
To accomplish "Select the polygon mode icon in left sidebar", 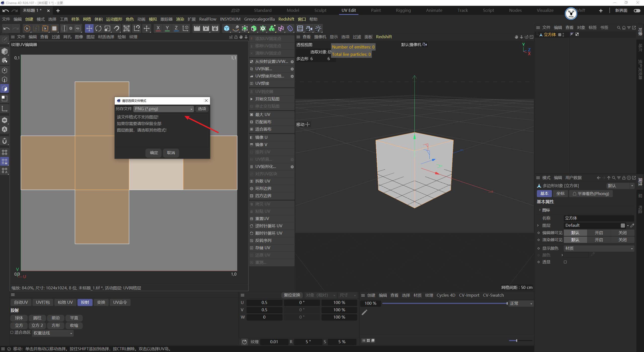I will click(x=5, y=89).
